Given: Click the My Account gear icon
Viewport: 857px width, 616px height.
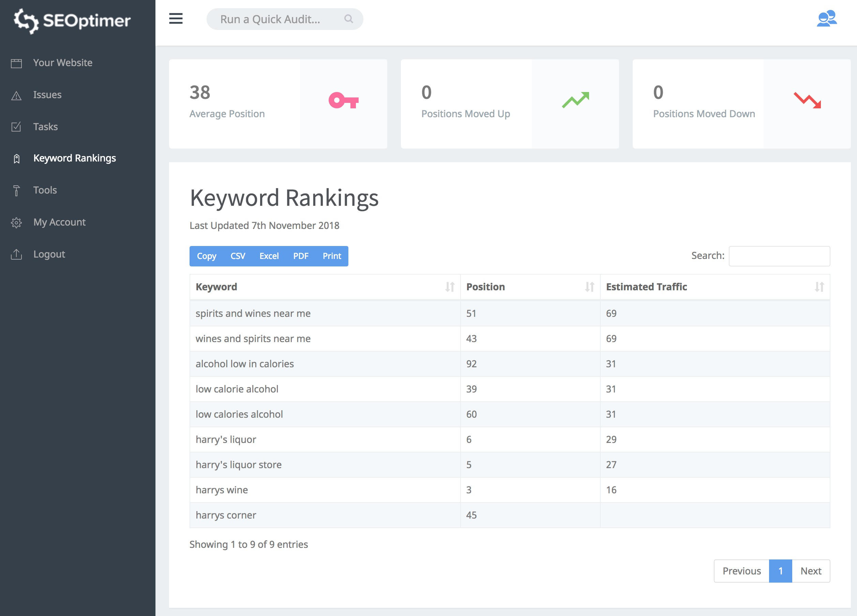Looking at the screenshot, I should pyautogui.click(x=16, y=222).
